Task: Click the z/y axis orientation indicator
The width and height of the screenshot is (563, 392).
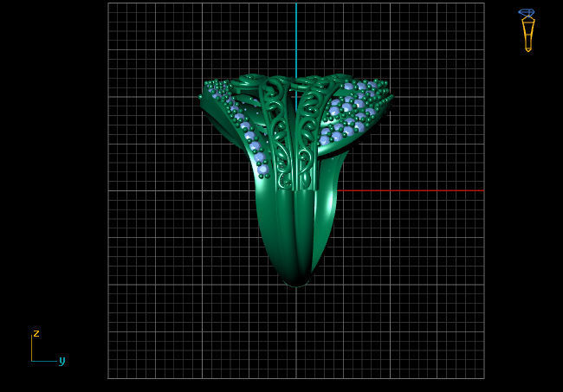Action: 48,346
